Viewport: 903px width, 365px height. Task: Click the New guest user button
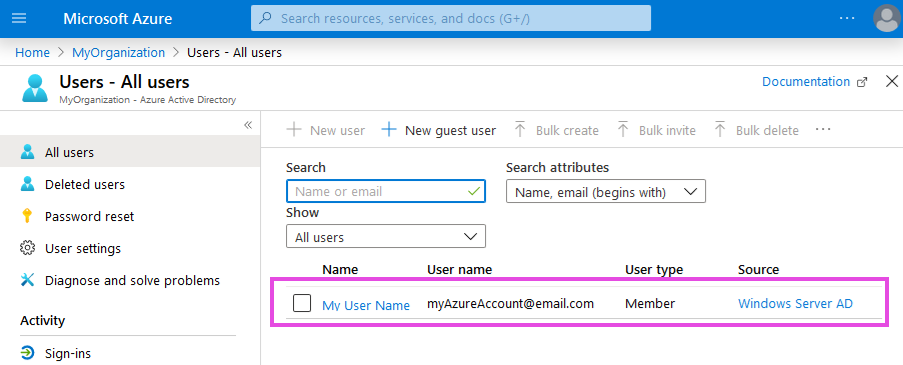tap(439, 130)
